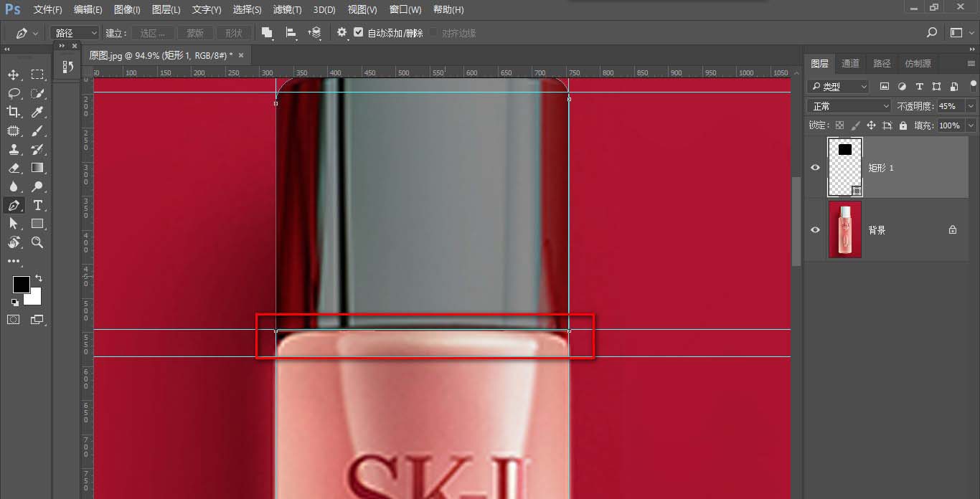Open the 路径 tool mode dropdown
980x499 pixels.
[75, 33]
